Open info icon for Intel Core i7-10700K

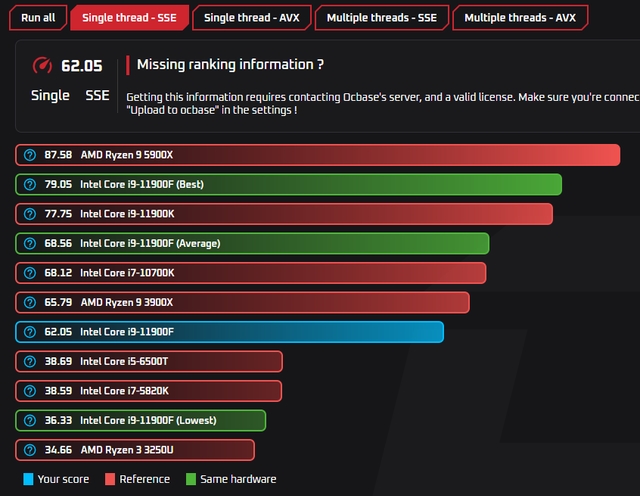(x=30, y=273)
